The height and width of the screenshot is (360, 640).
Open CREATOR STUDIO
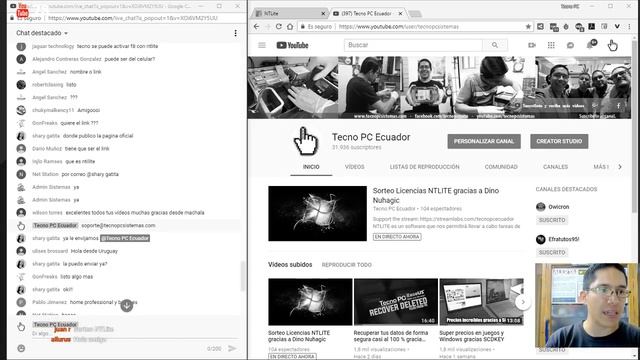(x=559, y=141)
